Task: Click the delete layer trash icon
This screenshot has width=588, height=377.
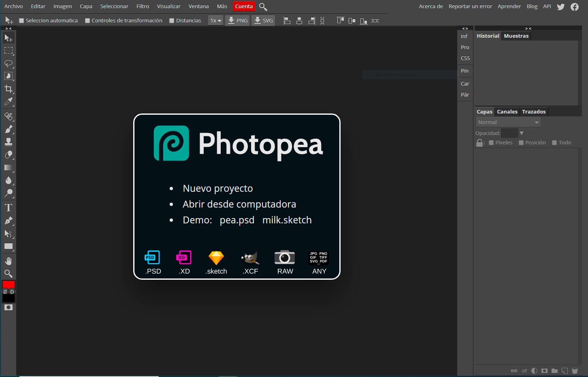Action: [x=575, y=371]
